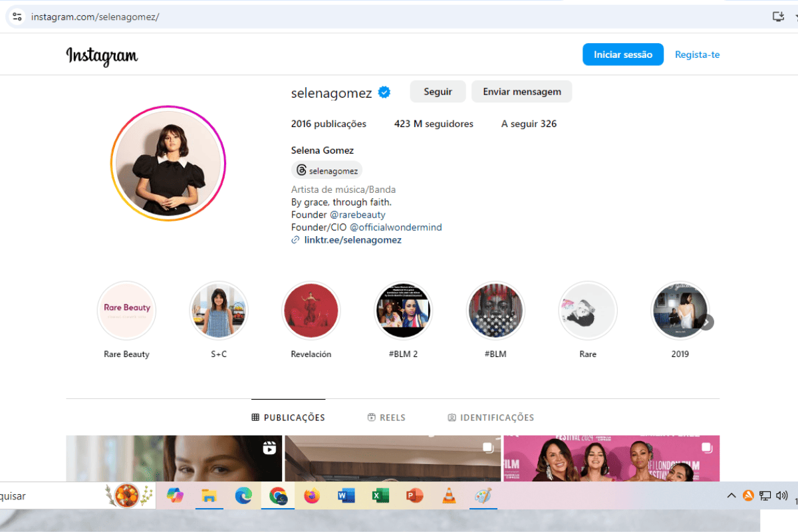The image size is (798, 532).
Task: Click the browser address bar URL
Action: [x=95, y=17]
